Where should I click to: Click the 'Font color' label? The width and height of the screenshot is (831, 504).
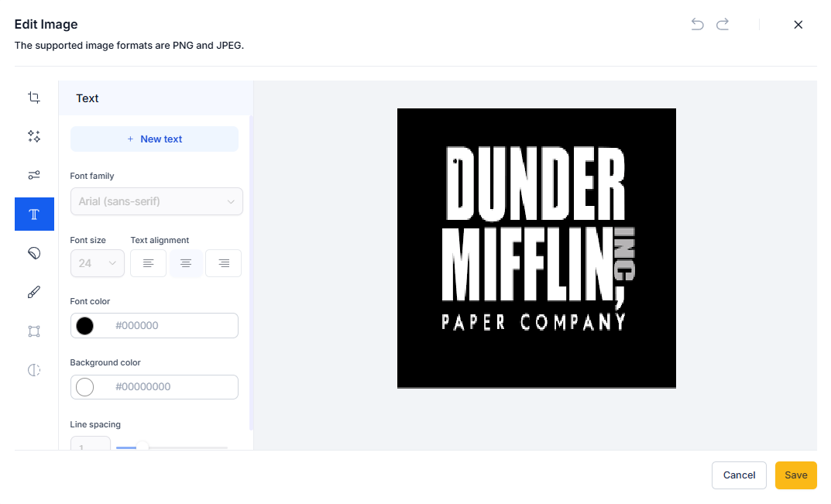(90, 302)
